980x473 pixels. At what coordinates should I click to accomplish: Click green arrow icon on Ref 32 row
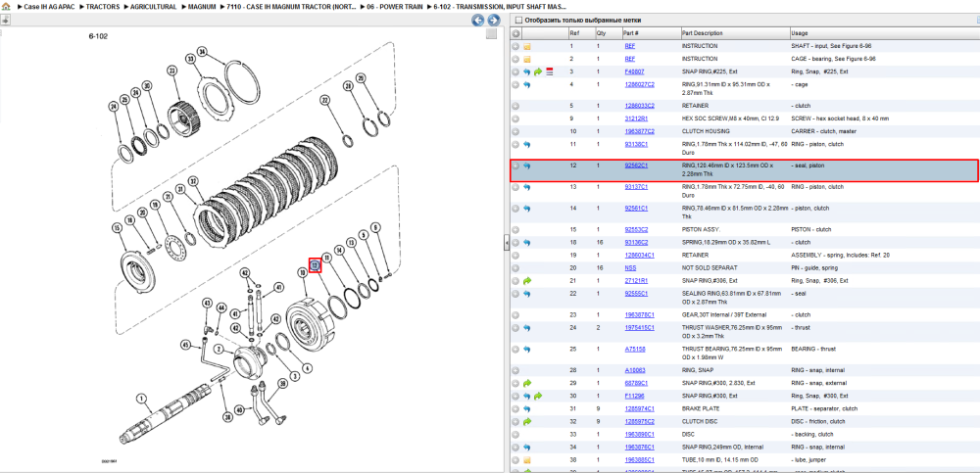pos(527,422)
